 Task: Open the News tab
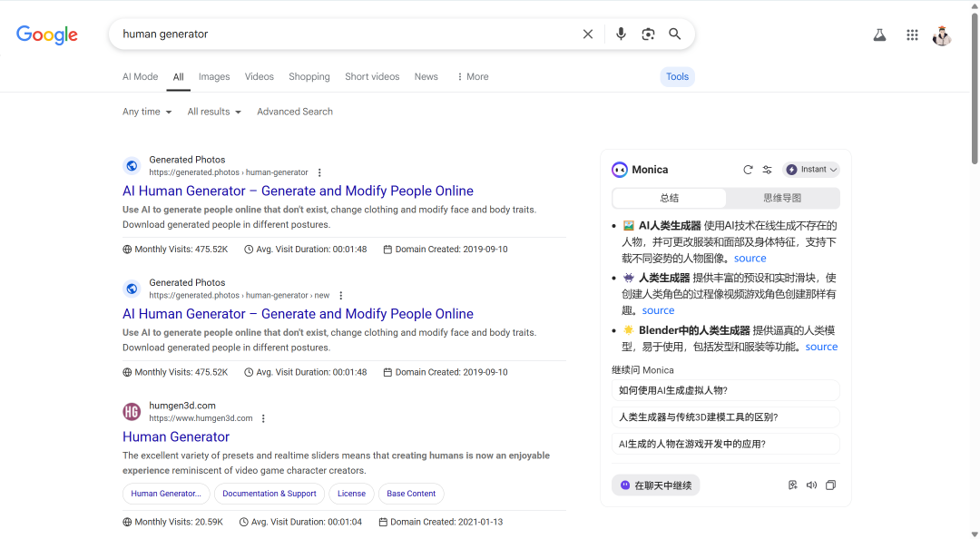tap(426, 76)
